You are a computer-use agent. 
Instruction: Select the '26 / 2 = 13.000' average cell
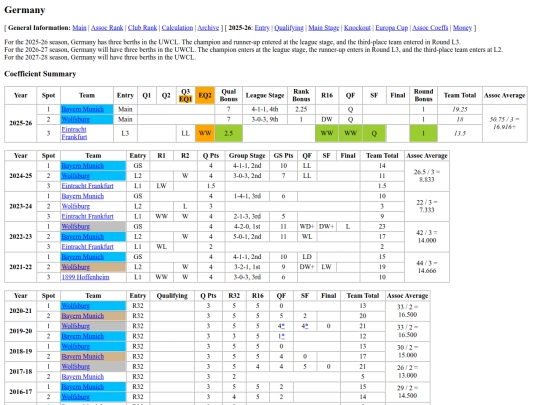(x=407, y=372)
